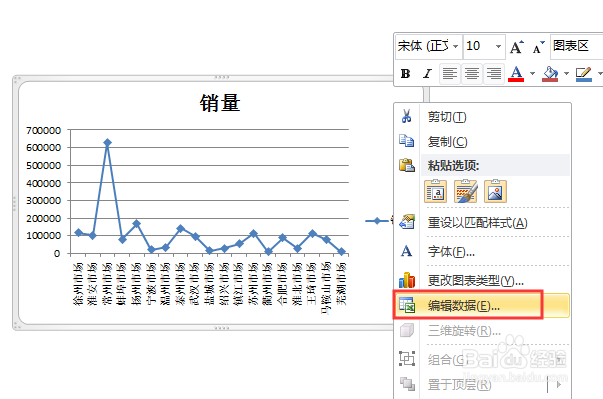Open font name dropdown 宋体
The width and height of the screenshot is (603, 399).
point(455,46)
